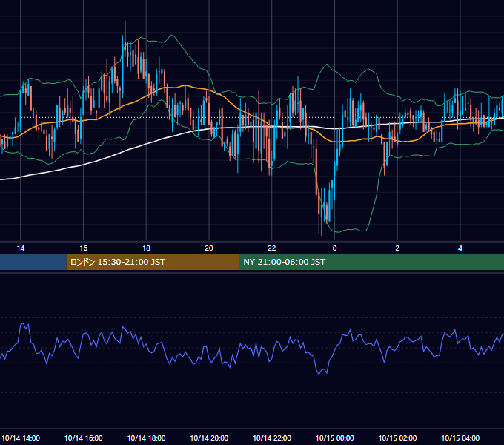This screenshot has width=504, height=445.
Task: Click the hour label 16 on price chart axis
Action: tap(83, 248)
